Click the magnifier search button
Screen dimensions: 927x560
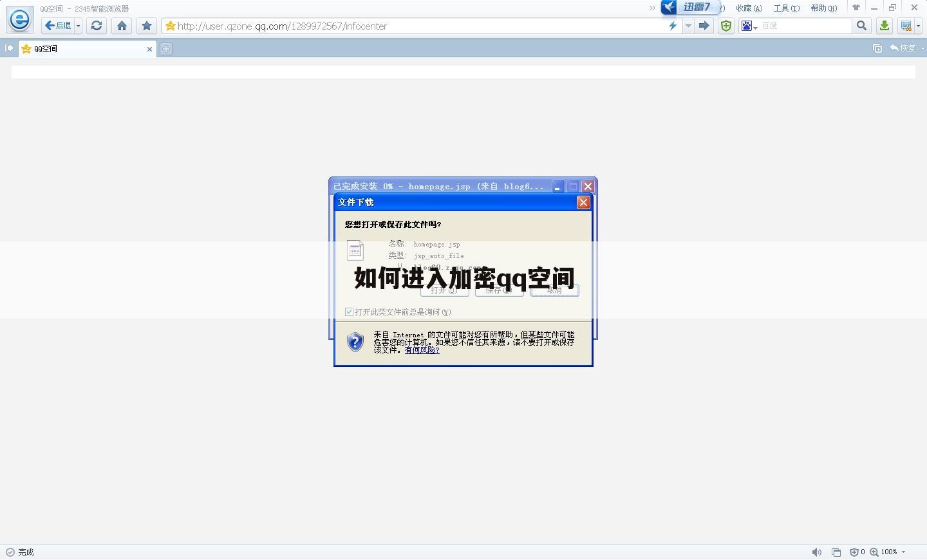861,26
